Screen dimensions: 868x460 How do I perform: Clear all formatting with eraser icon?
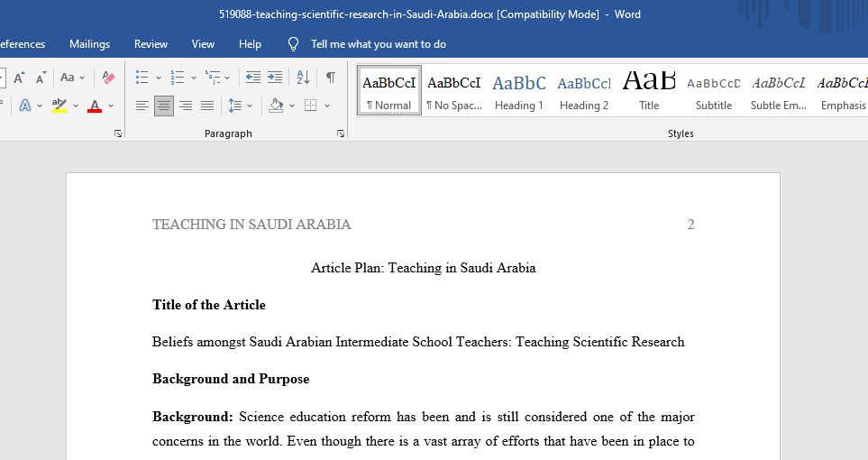[108, 78]
